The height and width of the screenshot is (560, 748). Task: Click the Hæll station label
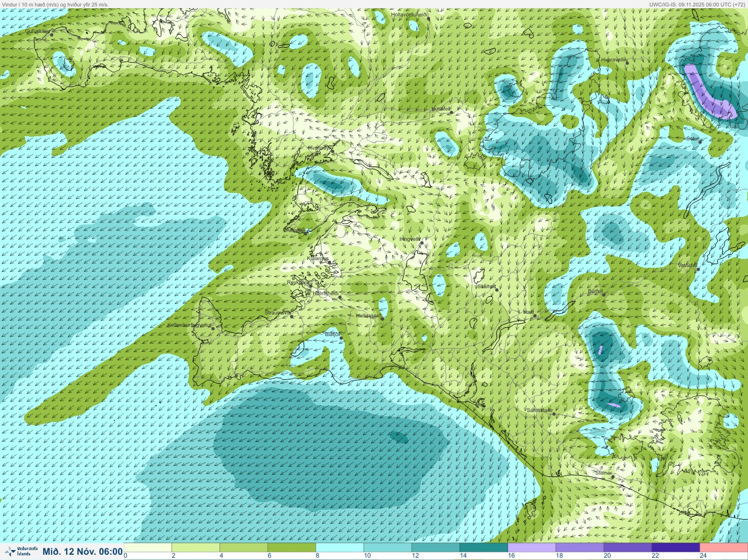click(528, 313)
